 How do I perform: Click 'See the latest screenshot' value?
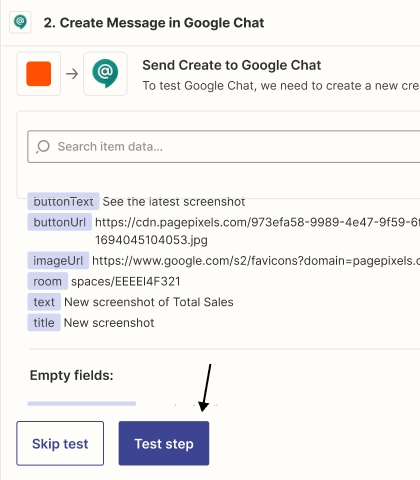click(x=174, y=202)
